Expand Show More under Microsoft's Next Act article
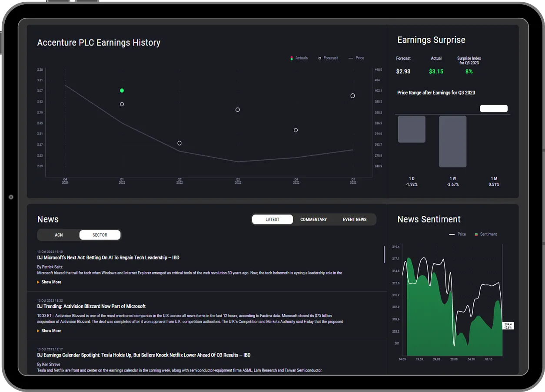Viewport: 545px width, 392px height. [51, 282]
